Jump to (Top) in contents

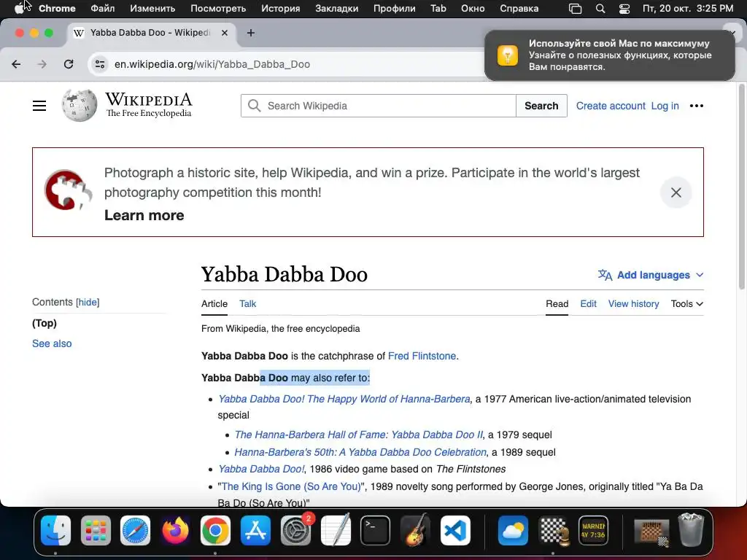pyautogui.click(x=44, y=323)
